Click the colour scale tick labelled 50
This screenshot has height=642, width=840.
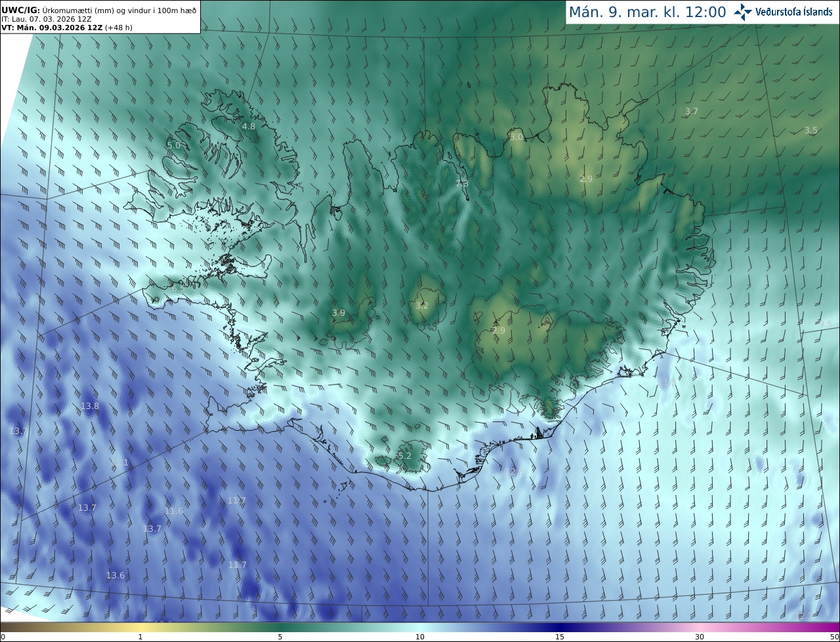pyautogui.click(x=834, y=637)
